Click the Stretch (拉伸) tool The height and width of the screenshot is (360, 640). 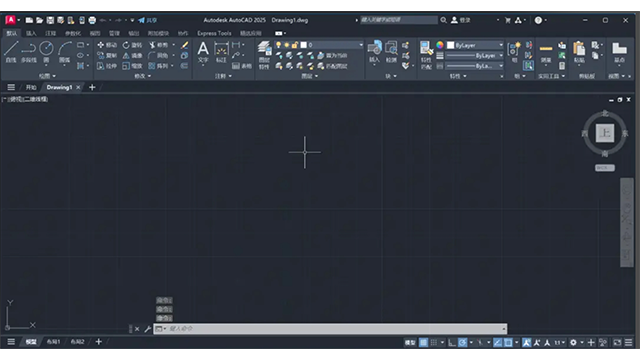107,66
